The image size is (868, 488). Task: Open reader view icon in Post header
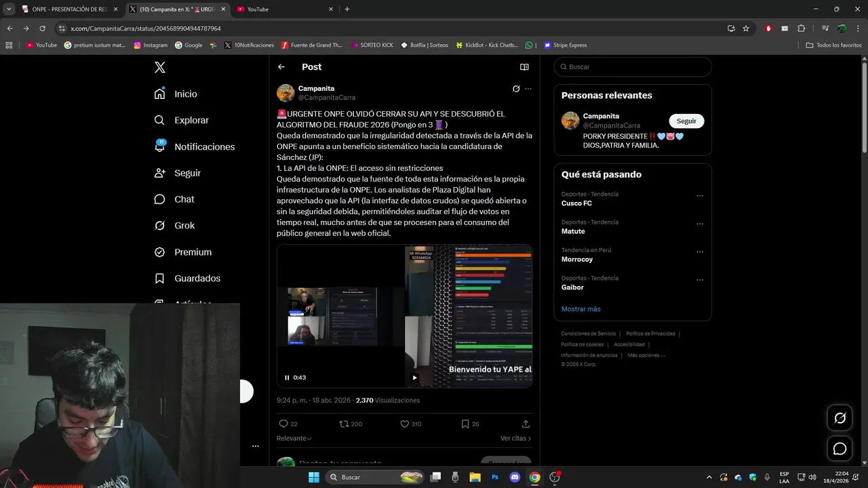[524, 67]
